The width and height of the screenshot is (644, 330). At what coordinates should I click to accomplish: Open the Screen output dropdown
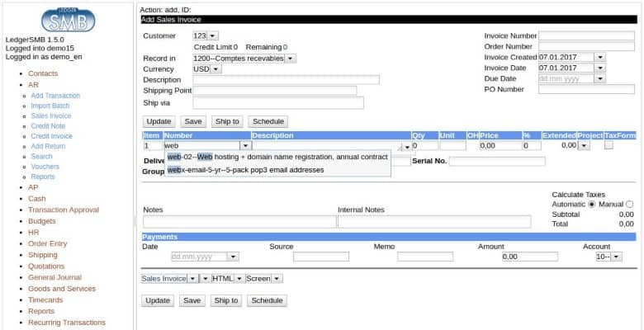277,279
